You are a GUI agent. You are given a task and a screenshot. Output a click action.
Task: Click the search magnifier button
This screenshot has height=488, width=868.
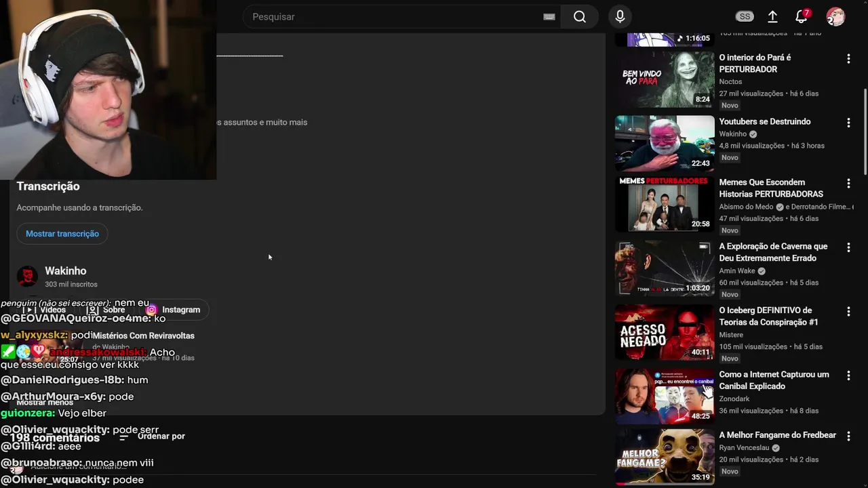(x=579, y=17)
